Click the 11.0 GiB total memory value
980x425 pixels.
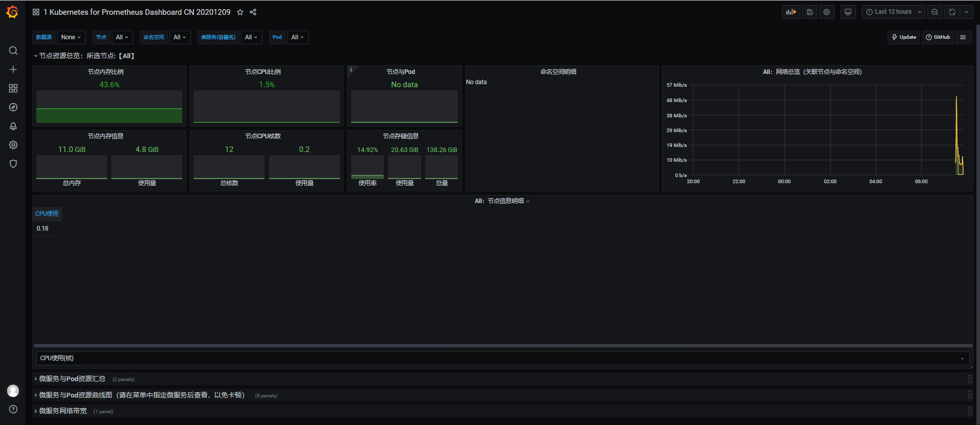coord(72,149)
